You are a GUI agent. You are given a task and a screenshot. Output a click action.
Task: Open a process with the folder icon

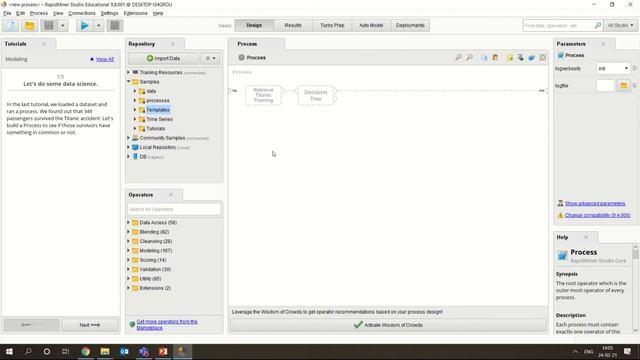click(x=29, y=26)
